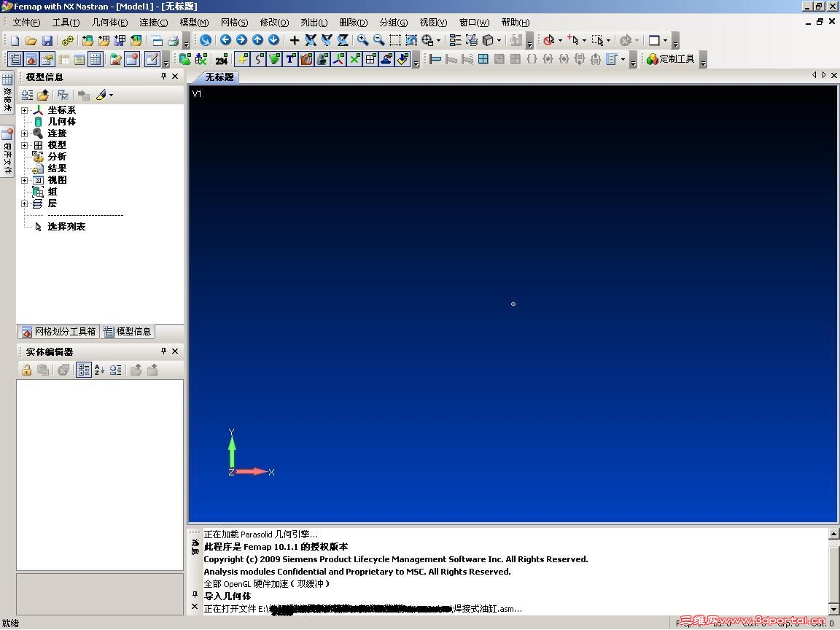Toggle the data table pane toolbar button
This screenshot has width=840, height=630.
point(96,59)
